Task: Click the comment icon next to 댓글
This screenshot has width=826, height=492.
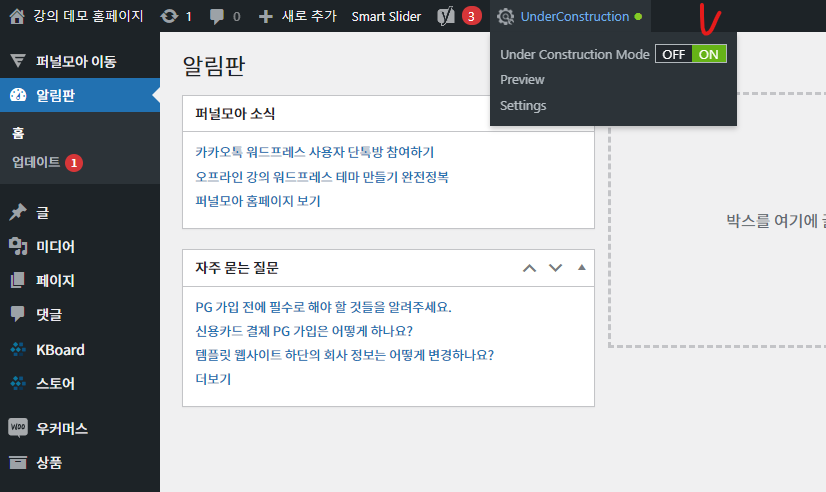Action: [18, 314]
